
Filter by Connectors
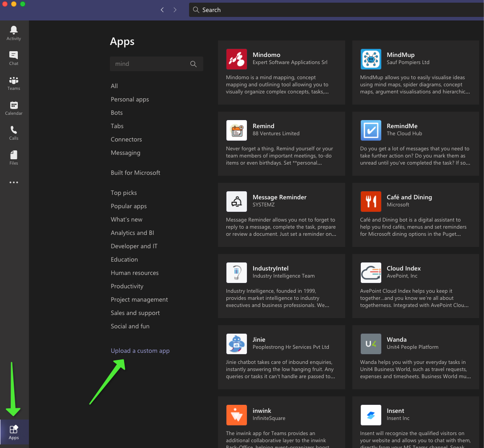tap(126, 139)
